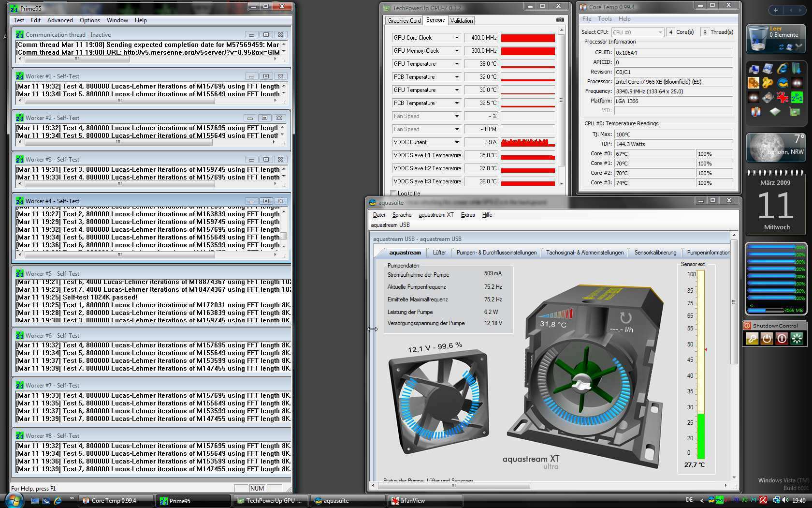Open the red splat launcher icon in sidebar gadget

[783, 97]
